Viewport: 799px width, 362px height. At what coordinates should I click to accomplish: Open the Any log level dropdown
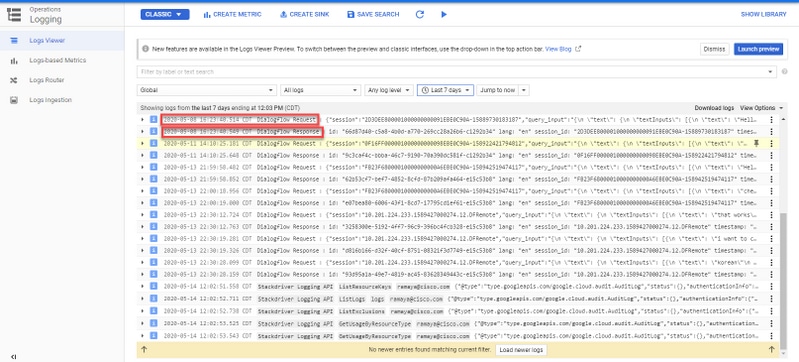tap(389, 90)
